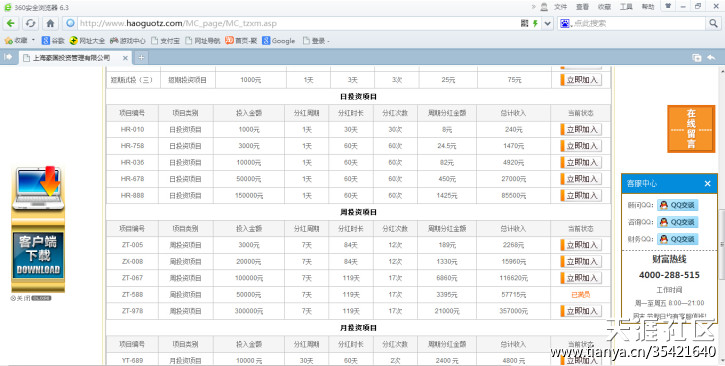
Task: Click the tab list windows icon
Action: click(697, 57)
